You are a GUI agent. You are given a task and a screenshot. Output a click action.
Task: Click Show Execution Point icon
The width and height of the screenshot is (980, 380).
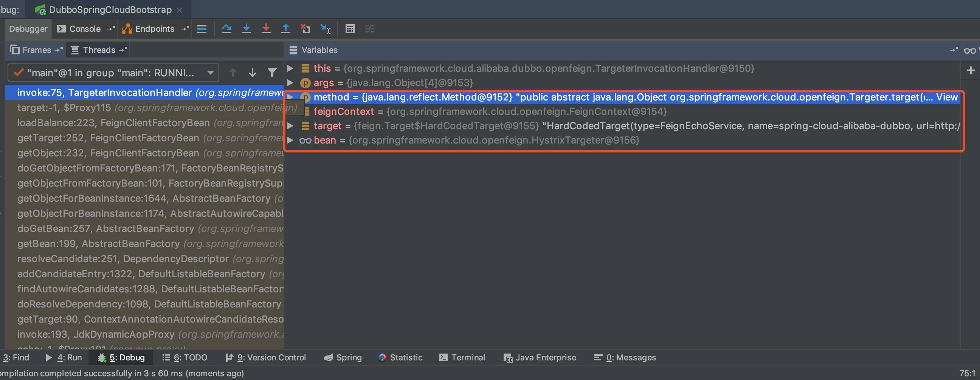(202, 29)
